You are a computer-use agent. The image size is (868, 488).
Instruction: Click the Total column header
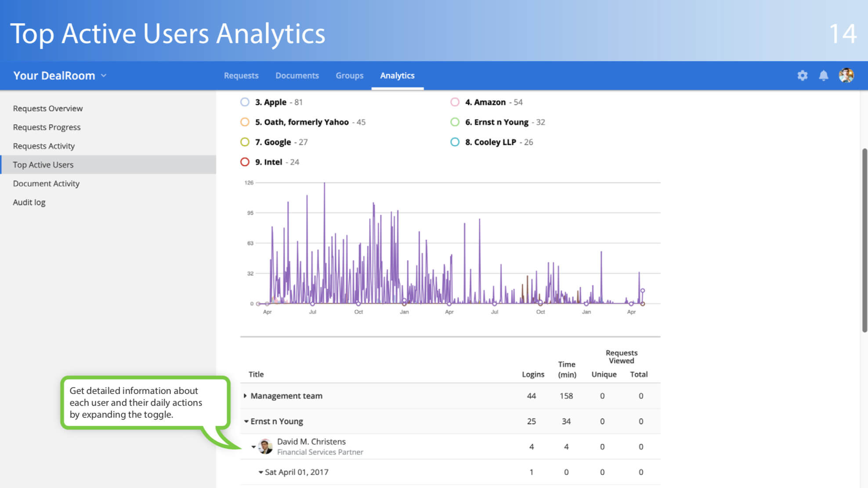click(x=639, y=375)
